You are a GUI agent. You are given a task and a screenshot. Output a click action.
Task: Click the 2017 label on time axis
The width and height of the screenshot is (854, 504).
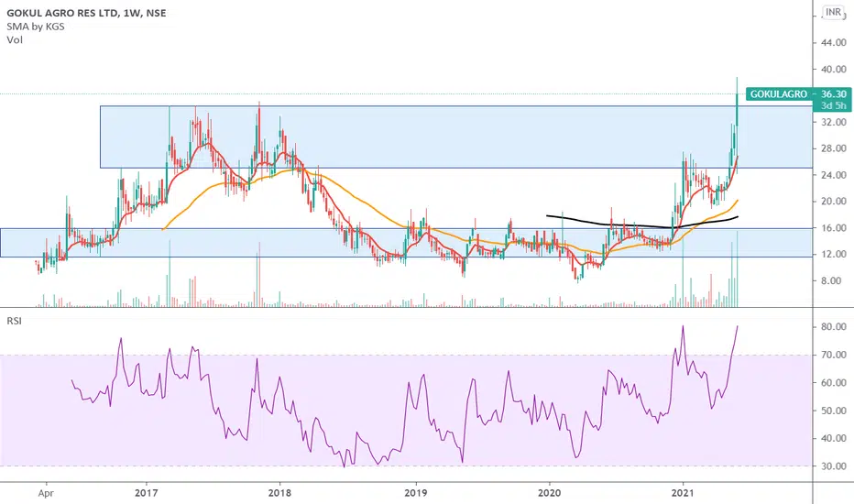(146, 493)
